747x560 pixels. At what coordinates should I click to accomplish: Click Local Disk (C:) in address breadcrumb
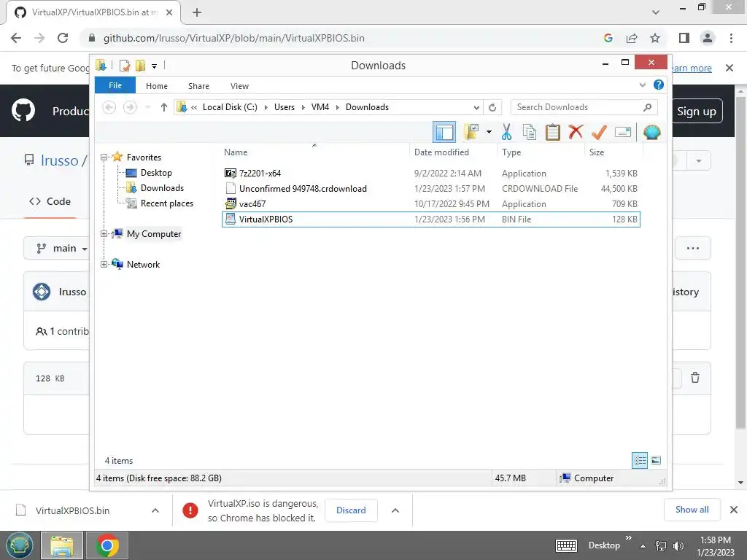(230, 107)
